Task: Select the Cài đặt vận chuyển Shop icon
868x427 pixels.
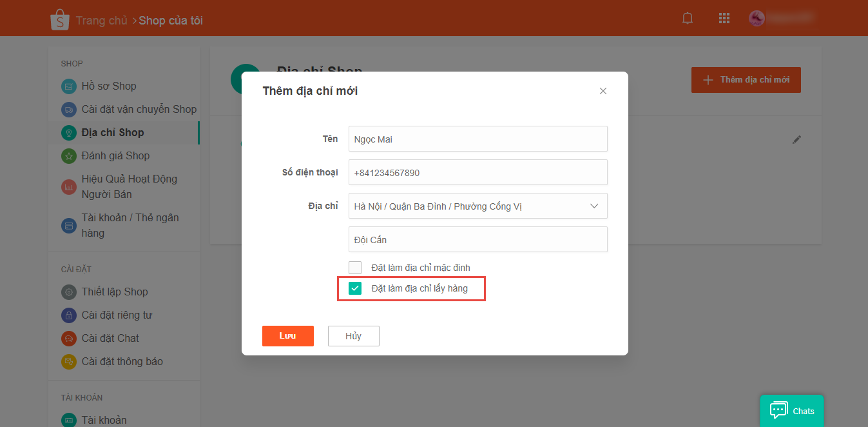Action: pyautogui.click(x=69, y=109)
